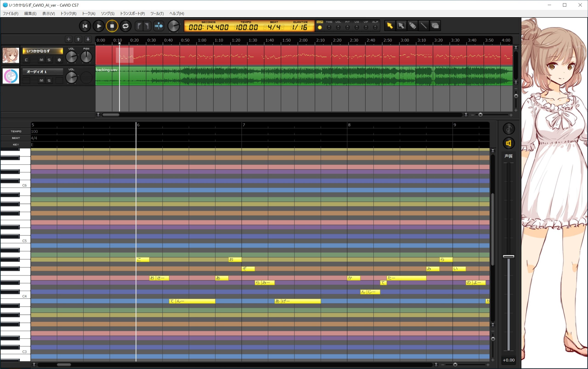Toggle the yellow speaker monitor icon

(509, 143)
